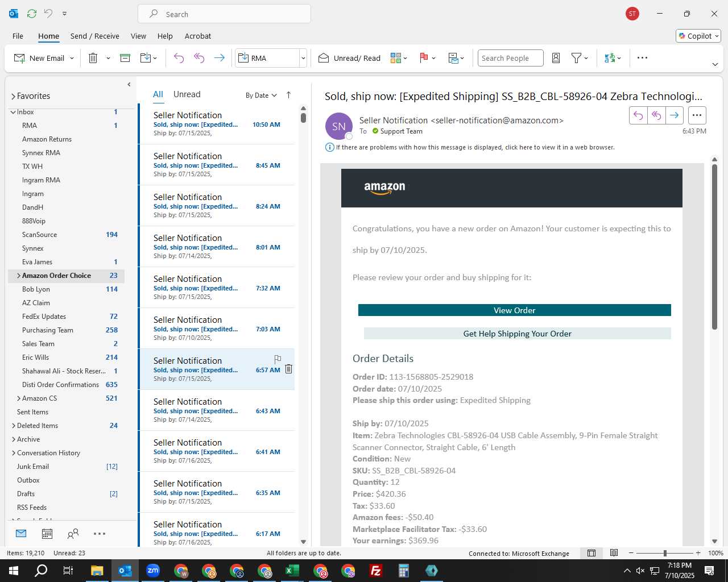Open the New Email dropdown arrow

(x=72, y=58)
